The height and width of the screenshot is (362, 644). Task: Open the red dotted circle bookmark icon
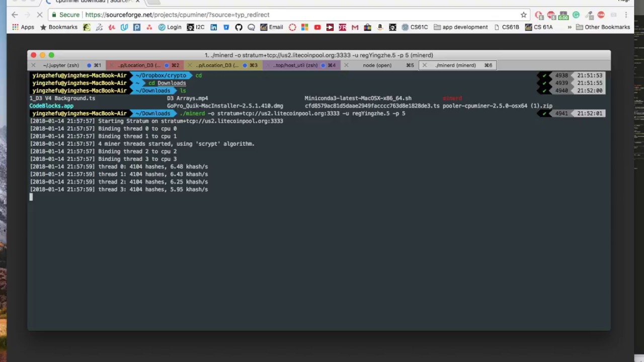click(292, 27)
